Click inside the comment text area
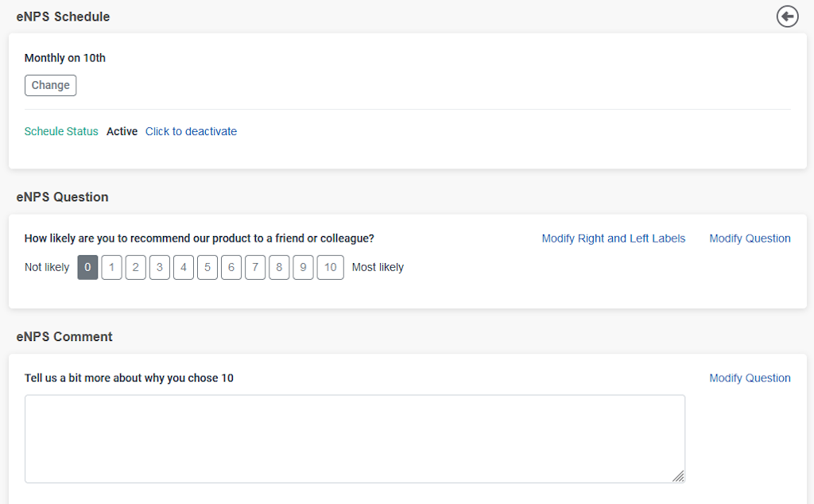The height and width of the screenshot is (504, 814). [355, 439]
